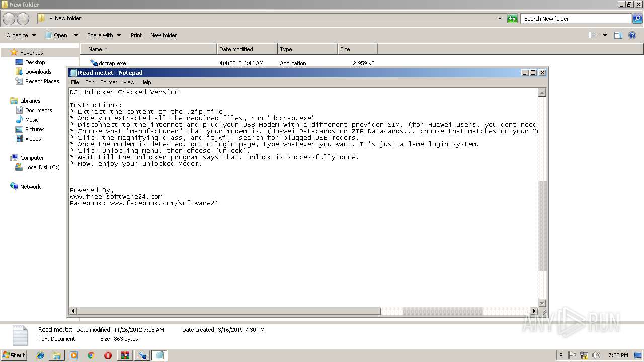Open Pictures library

coord(35,129)
